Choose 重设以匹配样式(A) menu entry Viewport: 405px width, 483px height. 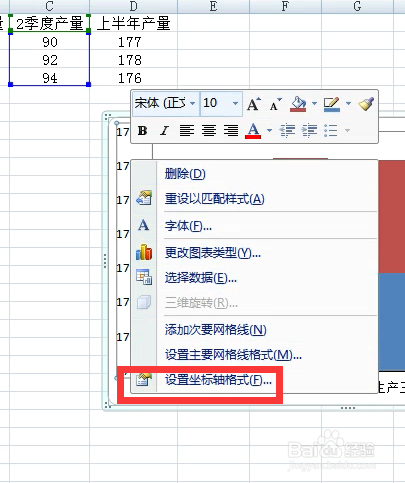pos(255,199)
